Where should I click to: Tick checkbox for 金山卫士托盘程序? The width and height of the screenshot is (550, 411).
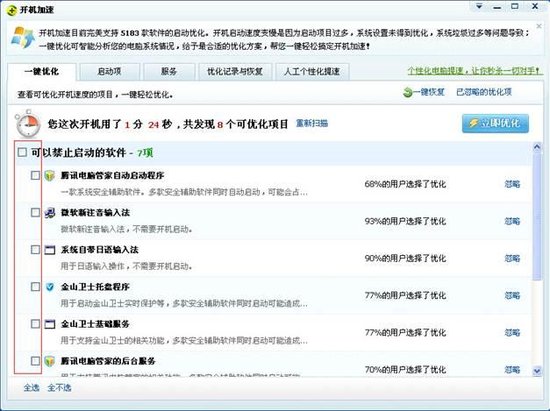click(35, 287)
